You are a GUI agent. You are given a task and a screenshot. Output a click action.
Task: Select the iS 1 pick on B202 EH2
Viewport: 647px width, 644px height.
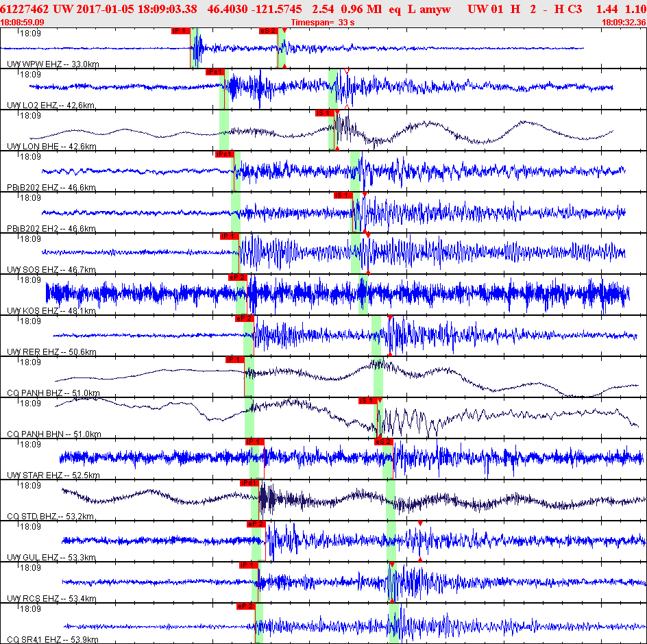[343, 195]
